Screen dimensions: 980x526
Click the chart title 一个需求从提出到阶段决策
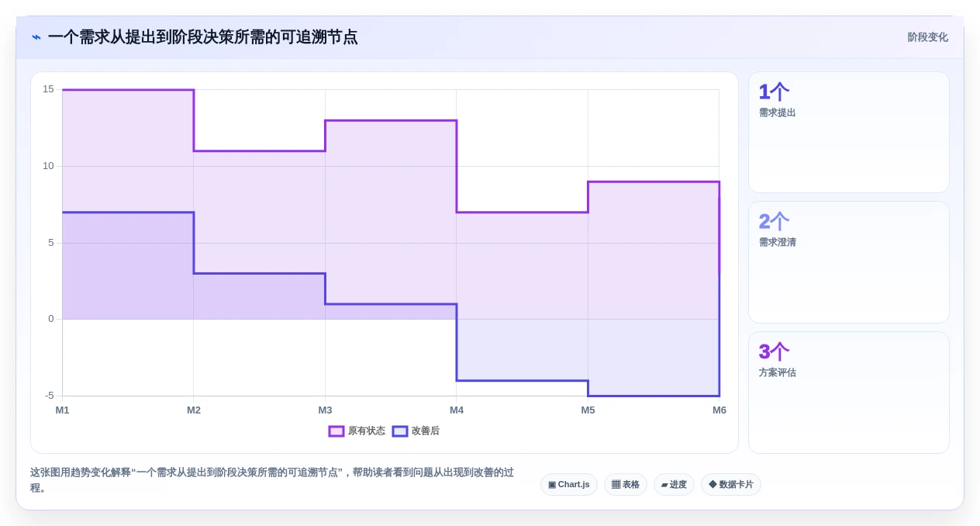point(202,37)
